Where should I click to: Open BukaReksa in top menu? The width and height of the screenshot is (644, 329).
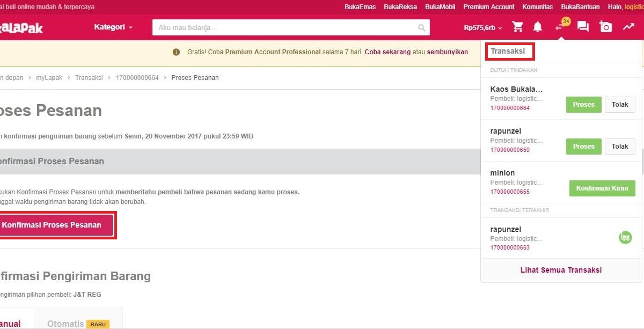pos(400,7)
